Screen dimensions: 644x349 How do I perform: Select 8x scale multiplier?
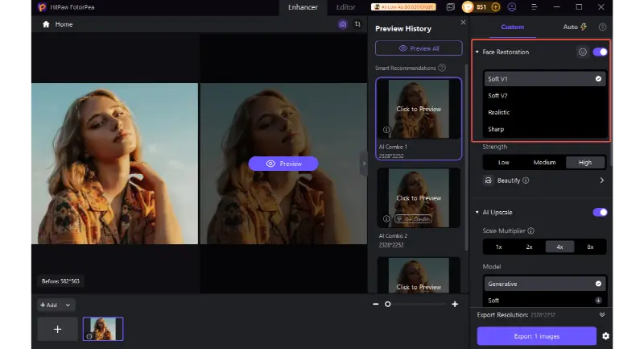[x=590, y=247]
